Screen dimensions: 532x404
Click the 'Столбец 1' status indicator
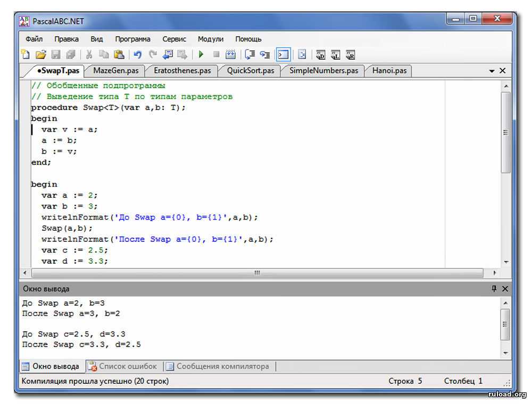click(463, 381)
